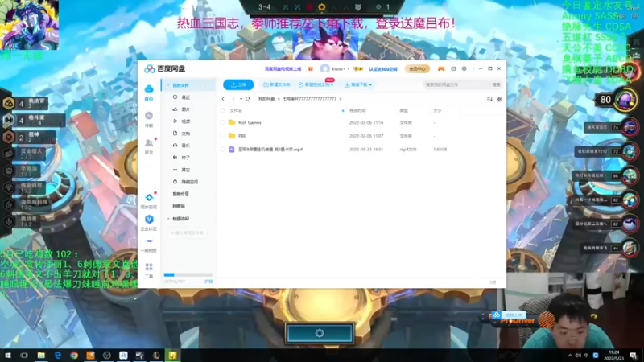Click the game's settings gear button at bottom
This screenshot has width=644, height=362.
(x=320, y=333)
